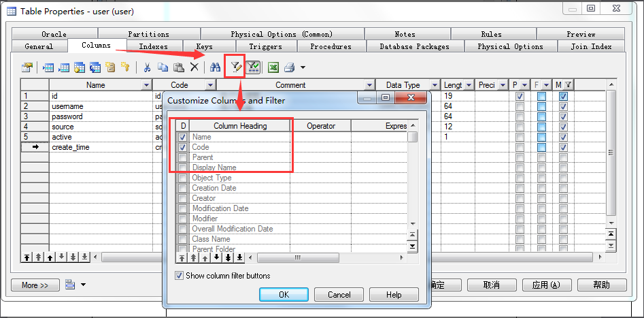Select row header number 4
This screenshot has width=644, height=318.
tap(35, 126)
